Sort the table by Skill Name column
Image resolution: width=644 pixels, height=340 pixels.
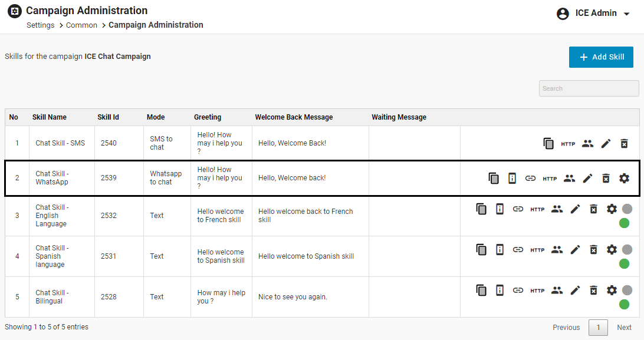click(x=50, y=117)
